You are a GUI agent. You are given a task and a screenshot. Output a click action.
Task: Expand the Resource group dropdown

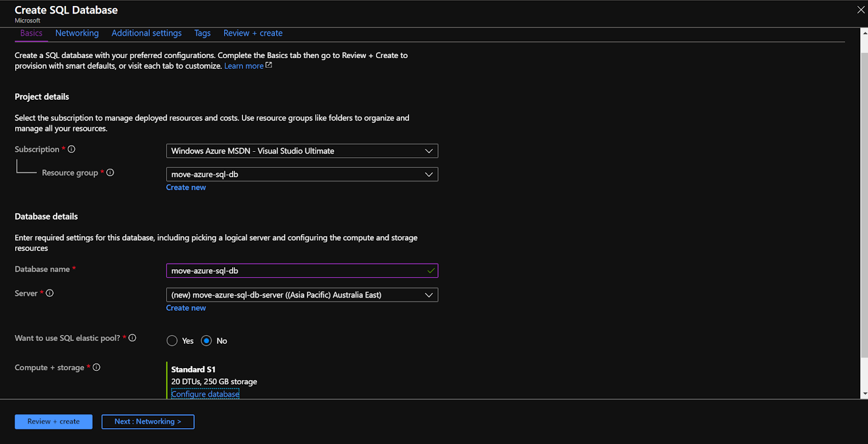pyautogui.click(x=302, y=174)
